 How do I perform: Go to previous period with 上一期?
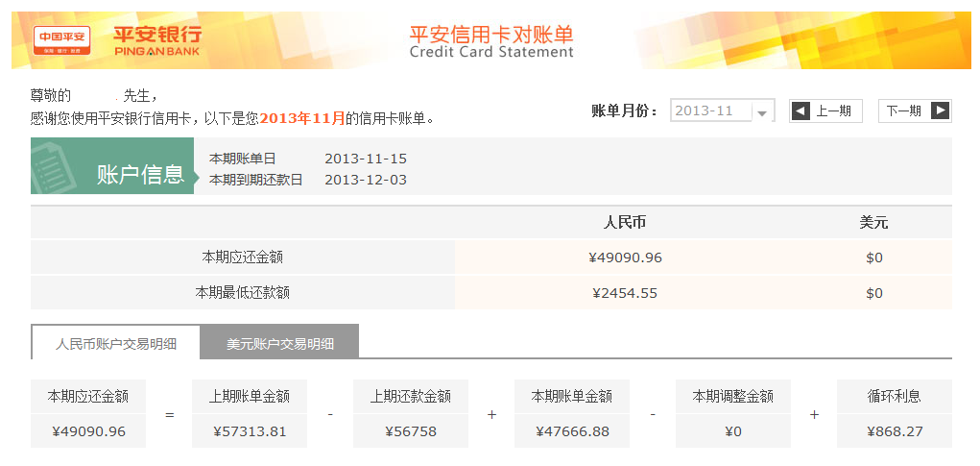(x=825, y=111)
